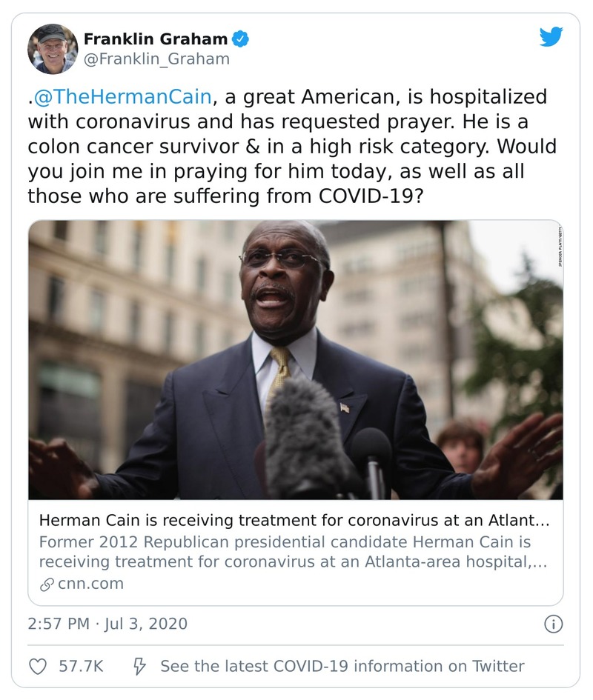Open the Herman Cain article photo
Screen dimensions: 593x700
tap(295, 359)
